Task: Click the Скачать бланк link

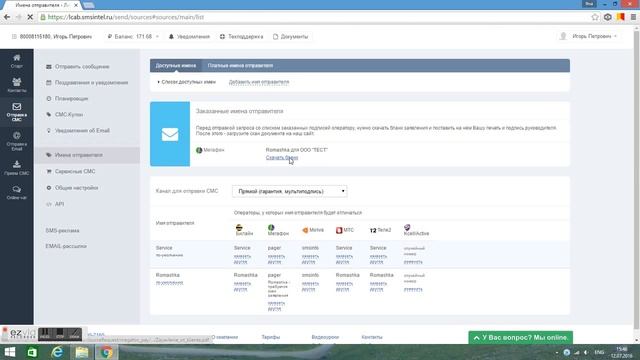Action: (x=282, y=158)
